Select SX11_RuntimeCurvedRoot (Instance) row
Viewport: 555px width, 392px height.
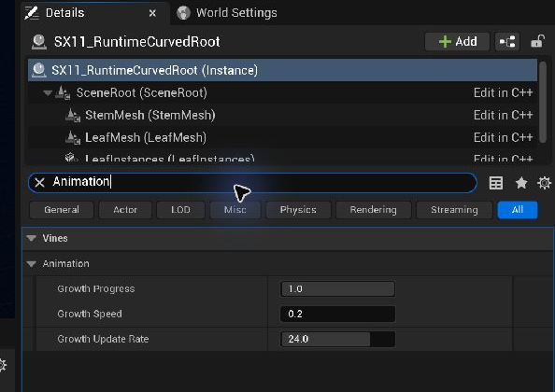coord(282,70)
